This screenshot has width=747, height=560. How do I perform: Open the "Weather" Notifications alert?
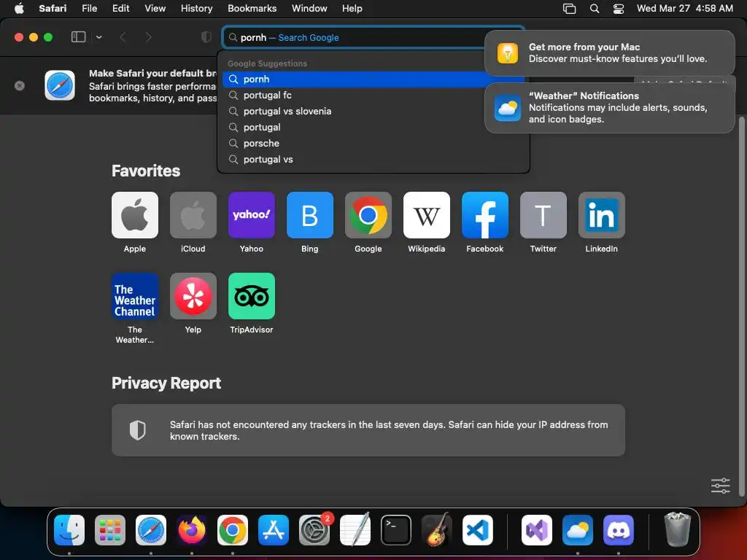pyautogui.click(x=609, y=108)
